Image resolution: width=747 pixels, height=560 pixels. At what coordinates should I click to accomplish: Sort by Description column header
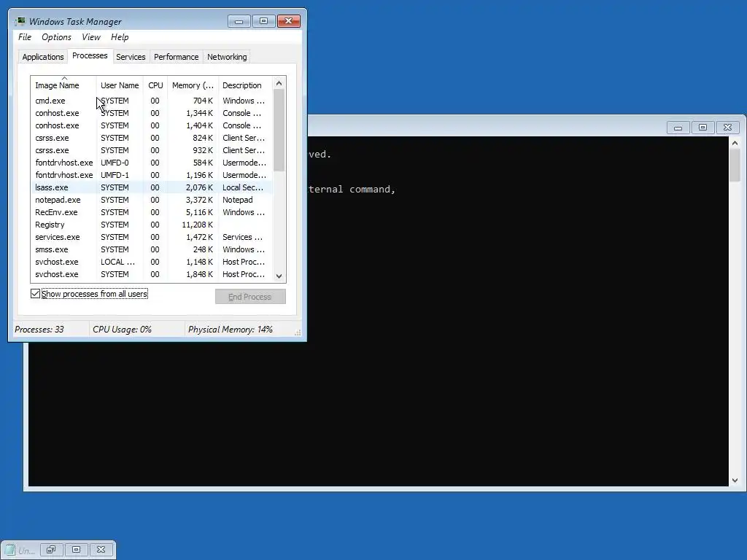[x=245, y=85]
